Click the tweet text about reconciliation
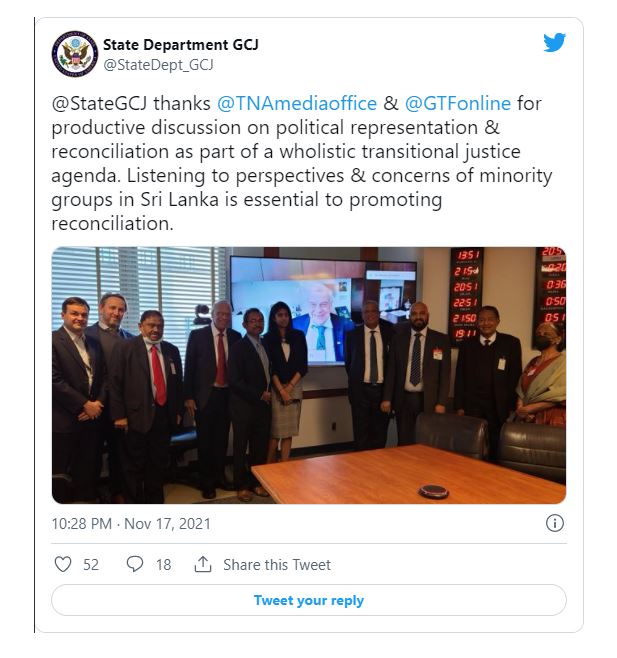The height and width of the screenshot is (658, 617). click(x=302, y=163)
